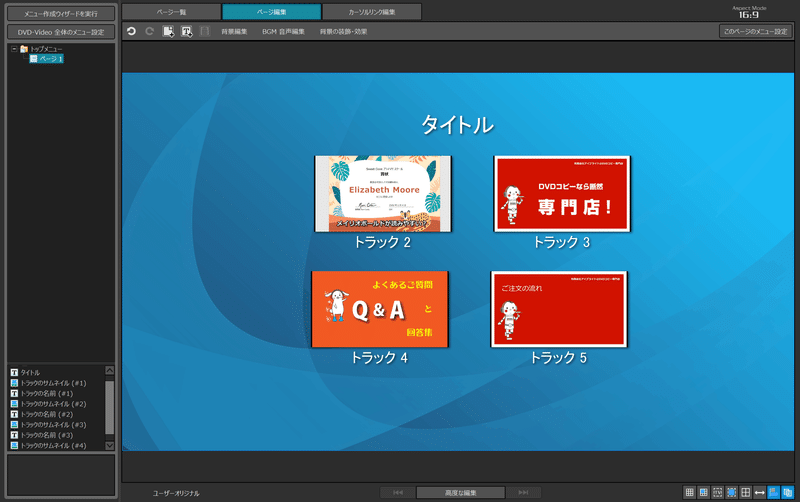800x502 pixels.
Task: Open このページのメニュー設定
Action: (756, 32)
